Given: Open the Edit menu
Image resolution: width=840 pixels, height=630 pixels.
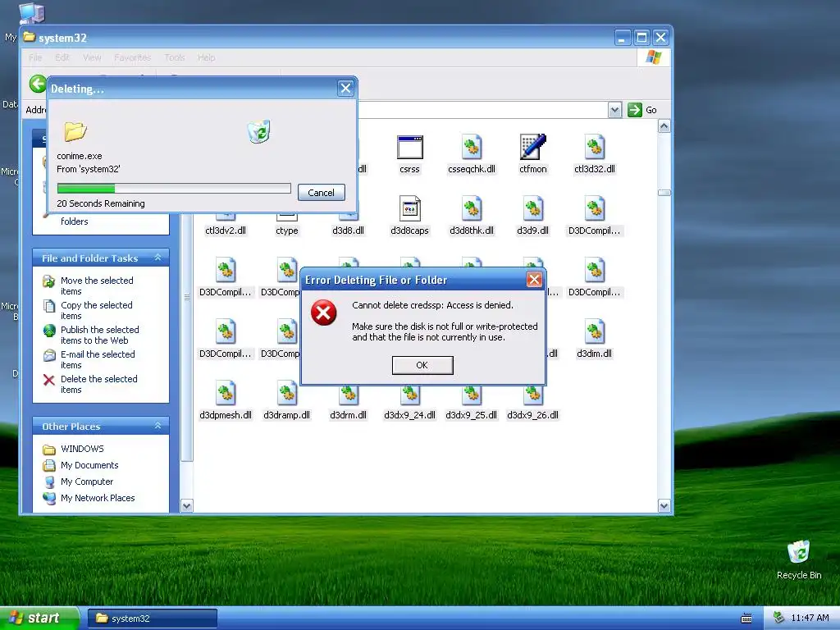Looking at the screenshot, I should point(62,57).
